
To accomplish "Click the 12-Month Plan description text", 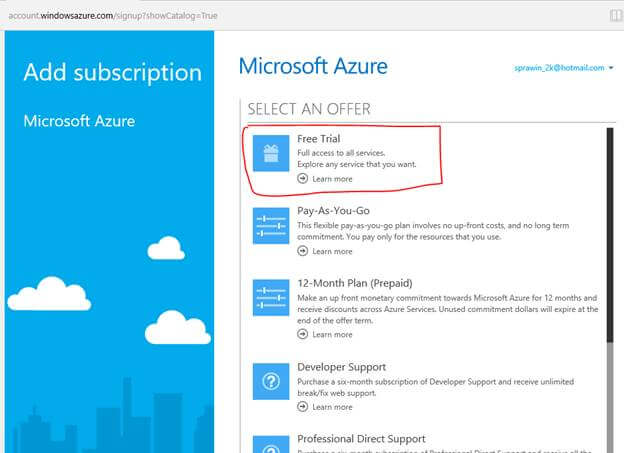I will [448, 309].
